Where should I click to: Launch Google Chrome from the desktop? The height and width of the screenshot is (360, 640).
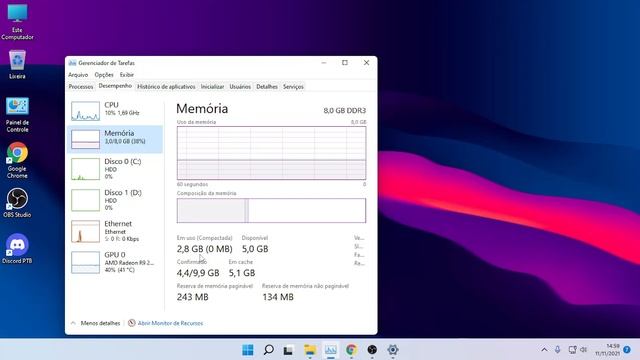(x=17, y=160)
